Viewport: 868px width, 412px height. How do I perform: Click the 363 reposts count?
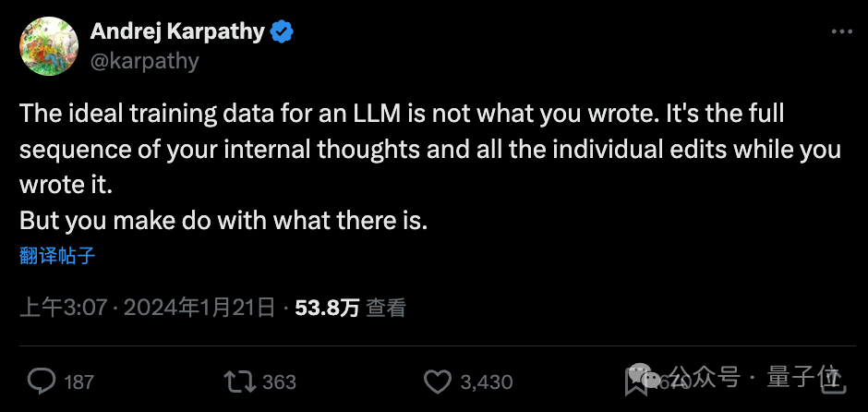(279, 381)
